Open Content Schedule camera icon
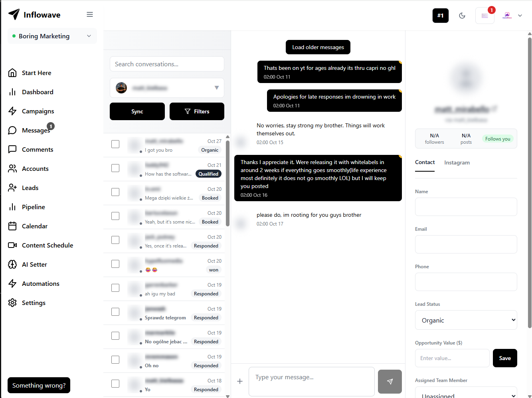Screen dimensions: 532x398 point(12,245)
